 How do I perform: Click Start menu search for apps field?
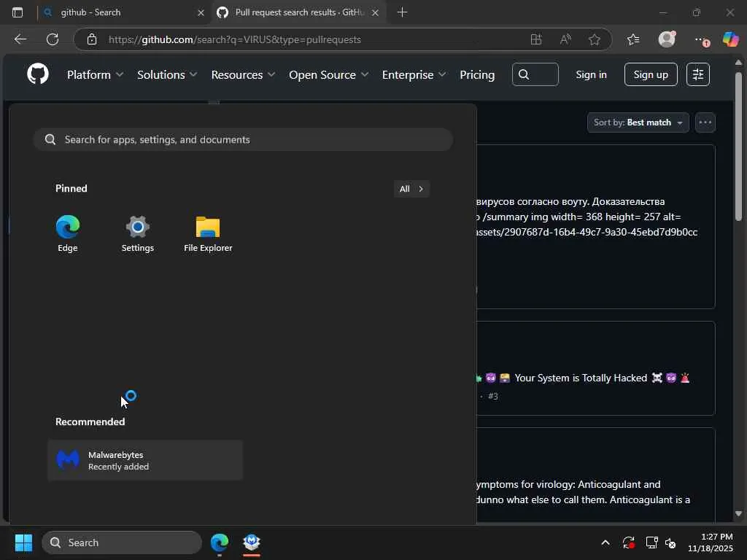click(x=243, y=139)
